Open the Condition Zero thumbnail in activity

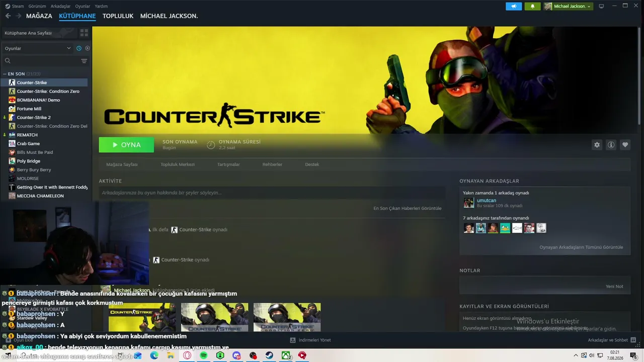287,317
